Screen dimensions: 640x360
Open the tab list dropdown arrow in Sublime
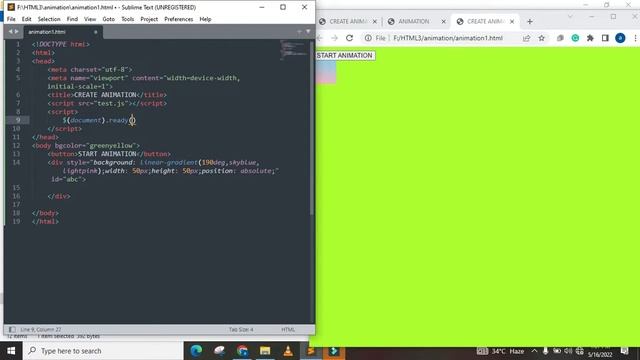[x=308, y=31]
